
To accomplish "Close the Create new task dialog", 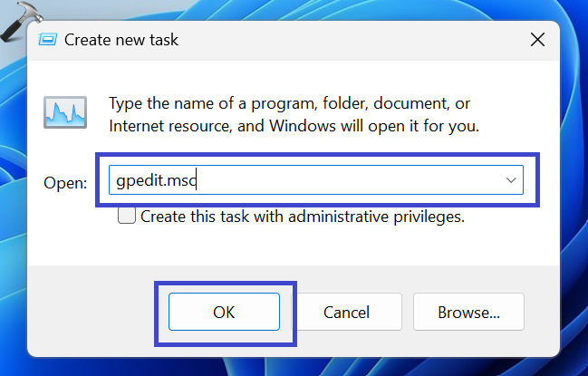I will click(x=537, y=40).
